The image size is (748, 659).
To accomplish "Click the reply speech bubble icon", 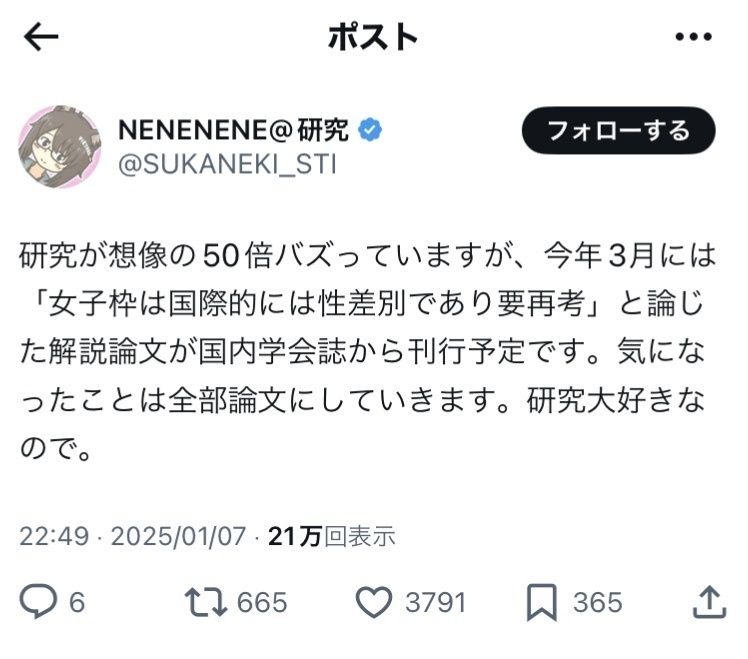I will pos(39,602).
